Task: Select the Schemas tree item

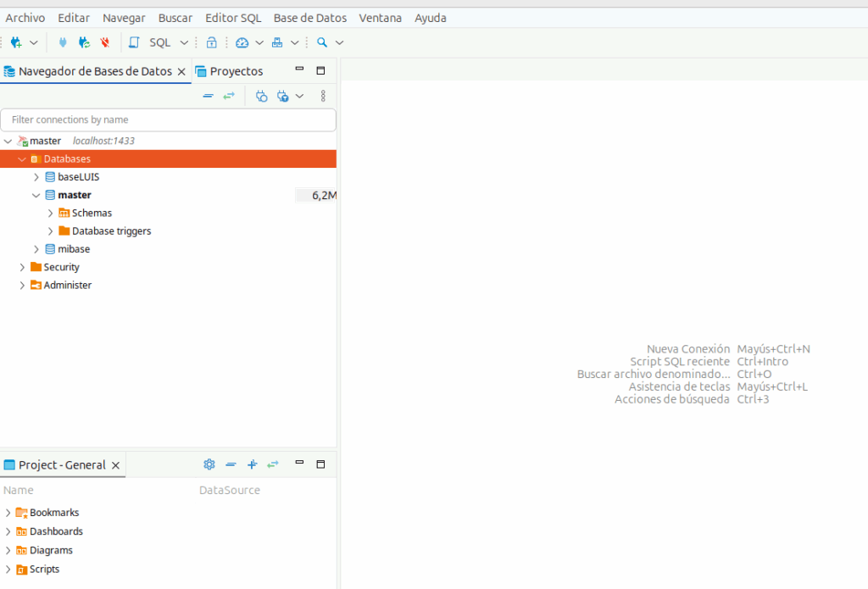Action: (x=92, y=213)
